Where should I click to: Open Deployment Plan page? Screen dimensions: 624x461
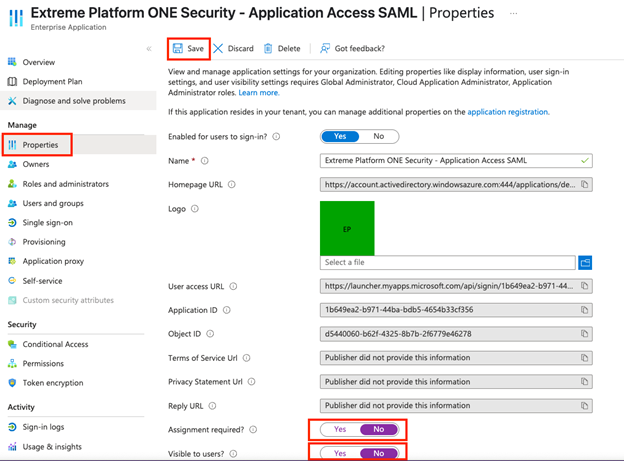tap(52, 82)
